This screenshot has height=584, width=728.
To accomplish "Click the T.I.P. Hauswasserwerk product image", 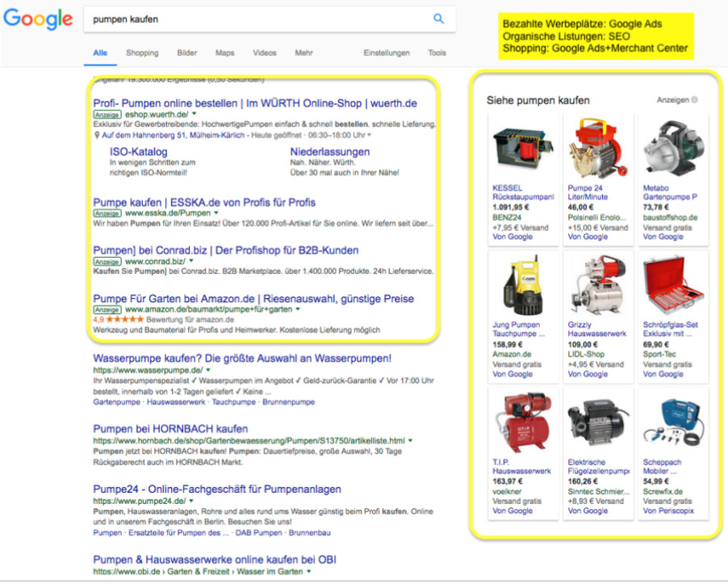I will tap(523, 422).
